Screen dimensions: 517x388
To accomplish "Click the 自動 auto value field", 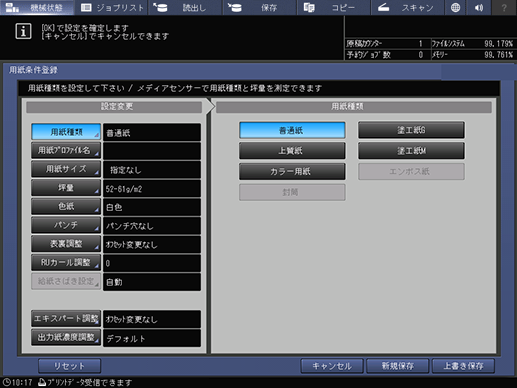I will pos(152,282).
